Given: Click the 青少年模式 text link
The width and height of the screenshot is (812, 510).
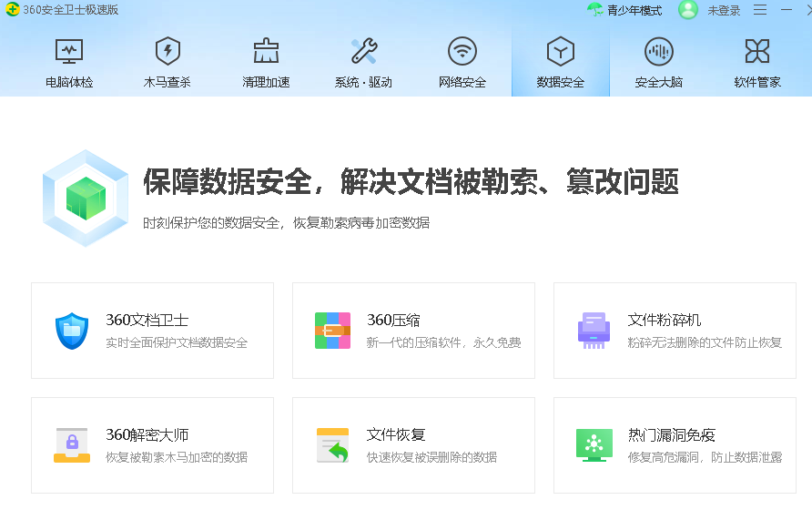Looking at the screenshot, I should tap(634, 10).
